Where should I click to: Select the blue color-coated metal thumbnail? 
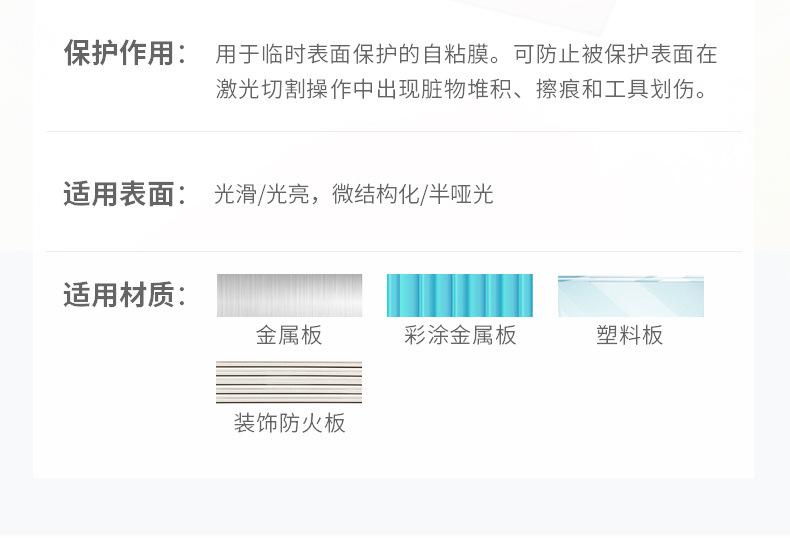click(x=459, y=295)
